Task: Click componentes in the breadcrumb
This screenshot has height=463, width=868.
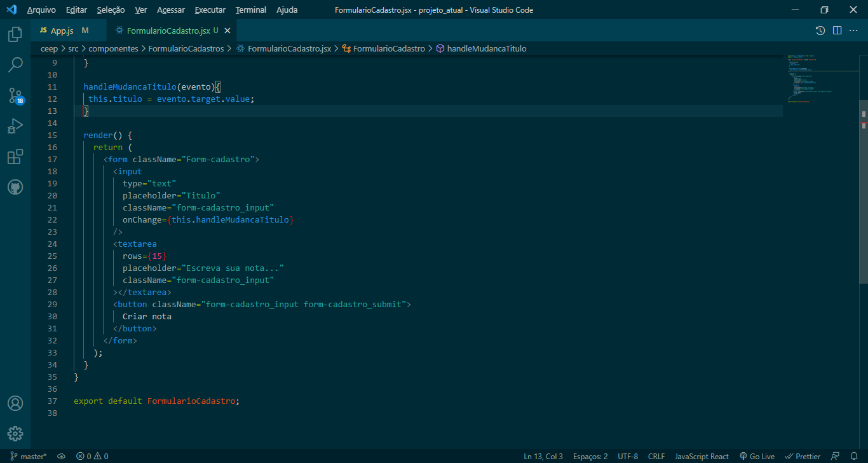Action: [113, 48]
